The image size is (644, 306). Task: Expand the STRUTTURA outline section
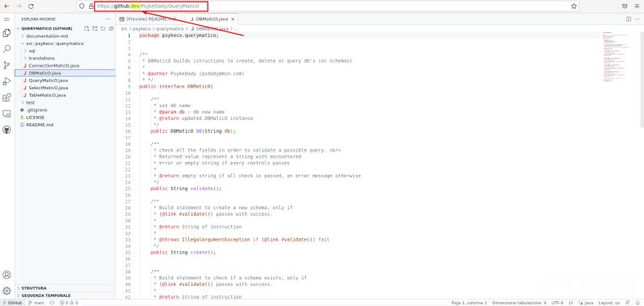pyautogui.click(x=34, y=288)
